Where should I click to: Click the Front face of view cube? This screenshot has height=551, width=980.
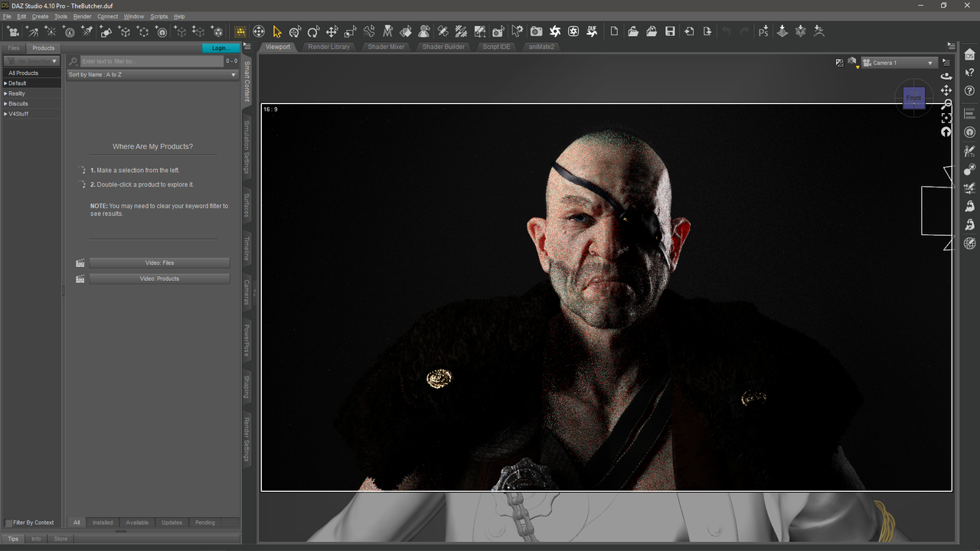pyautogui.click(x=914, y=98)
